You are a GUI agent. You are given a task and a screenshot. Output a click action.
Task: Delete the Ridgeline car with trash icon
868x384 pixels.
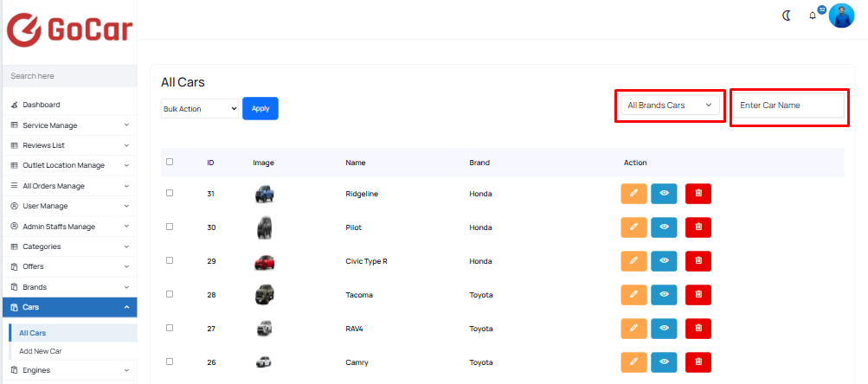tap(698, 194)
